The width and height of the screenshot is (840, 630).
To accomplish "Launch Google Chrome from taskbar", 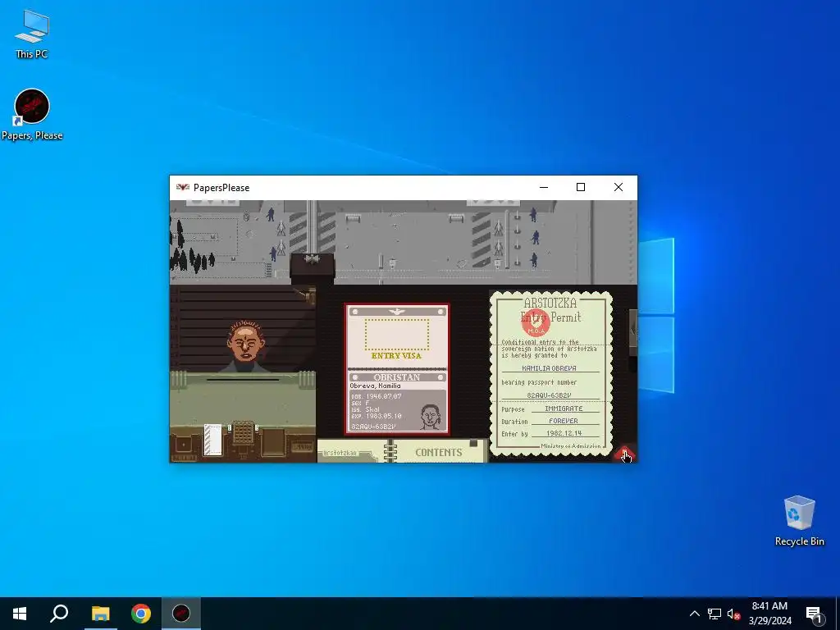I will 141,614.
